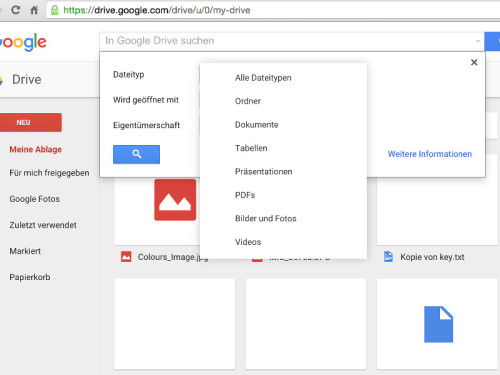Open the 'Weitere Informationen' link
Screen dimensions: 500x375
click(430, 154)
